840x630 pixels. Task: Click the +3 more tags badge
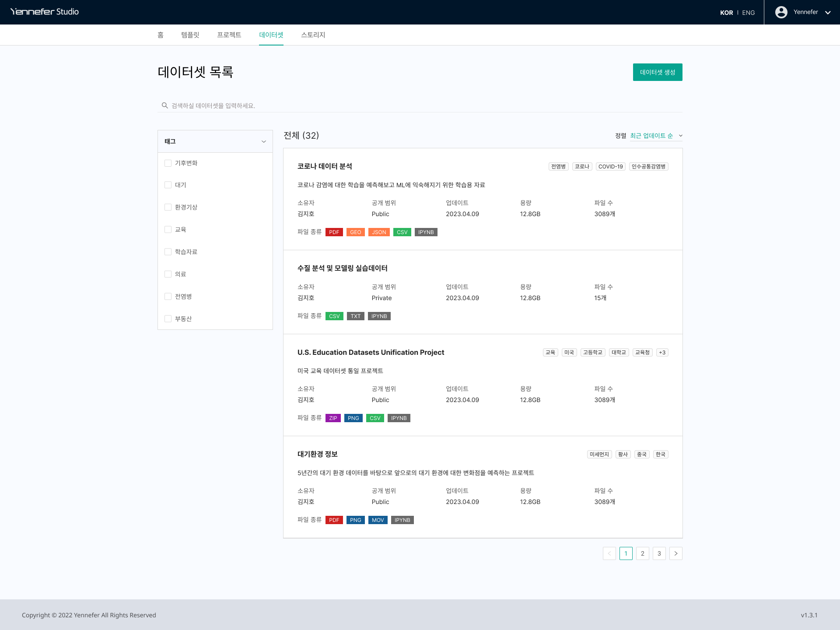pyautogui.click(x=662, y=353)
